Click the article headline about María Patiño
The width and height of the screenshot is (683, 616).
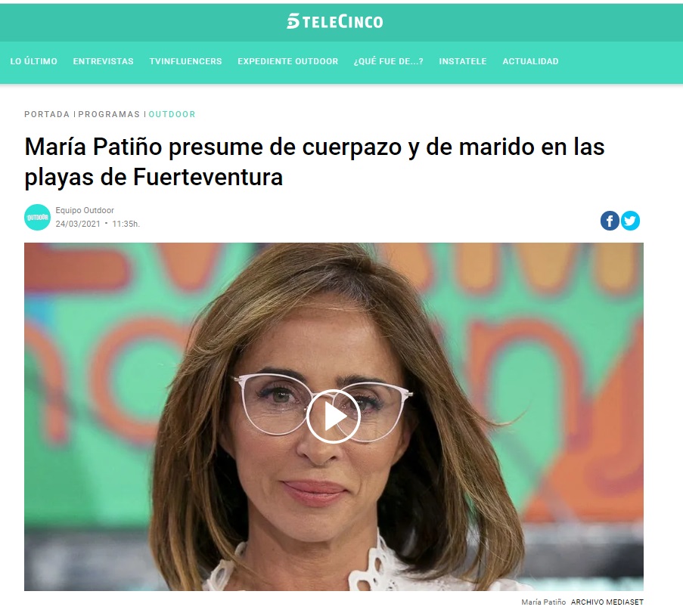coord(315,162)
